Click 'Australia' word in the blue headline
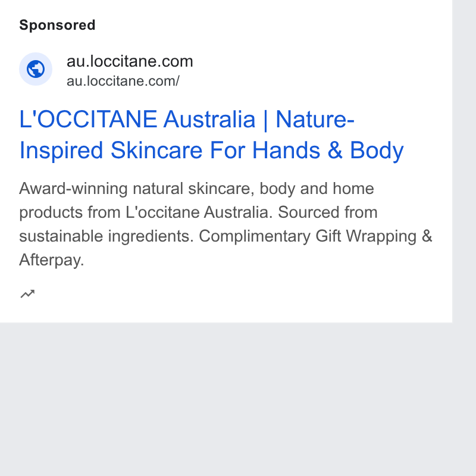Screen dimensions: 476x476 click(x=209, y=119)
